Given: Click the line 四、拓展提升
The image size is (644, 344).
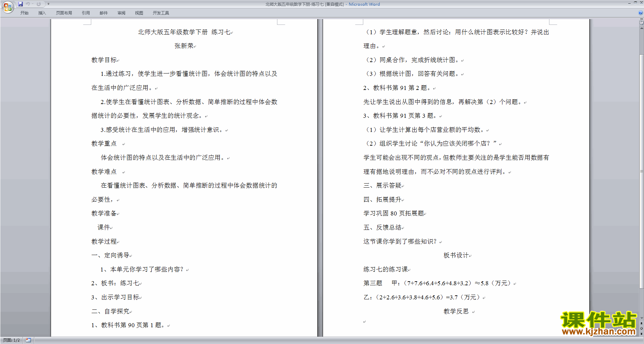Looking at the screenshot, I should coord(383,200).
